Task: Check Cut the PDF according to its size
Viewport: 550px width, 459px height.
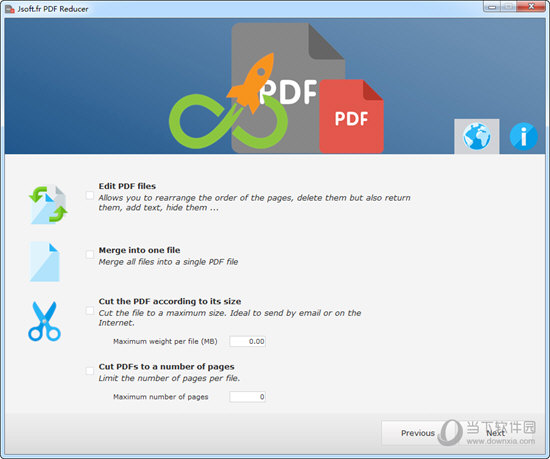Action: pyautogui.click(x=90, y=310)
